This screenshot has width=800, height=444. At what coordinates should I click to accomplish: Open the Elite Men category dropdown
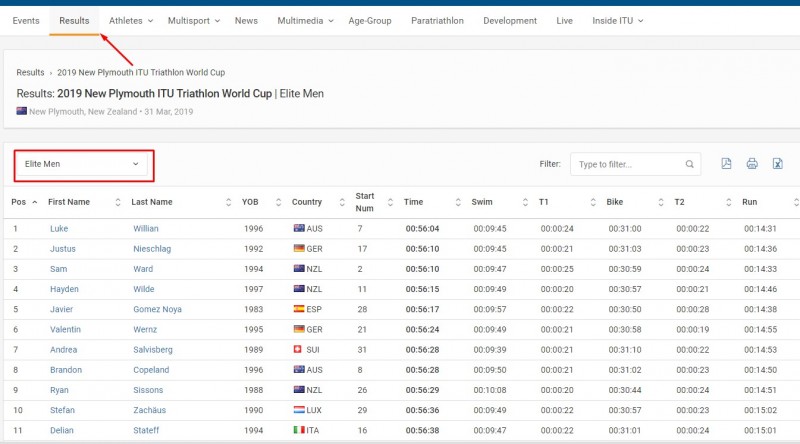tap(82, 164)
